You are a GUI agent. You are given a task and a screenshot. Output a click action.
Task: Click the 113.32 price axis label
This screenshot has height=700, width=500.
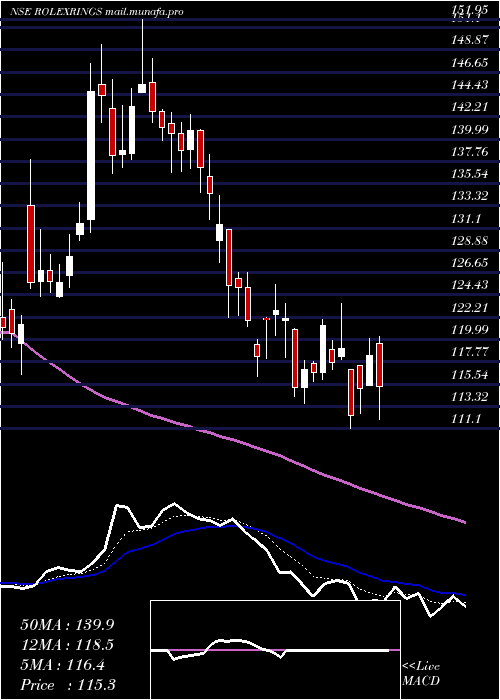click(468, 396)
